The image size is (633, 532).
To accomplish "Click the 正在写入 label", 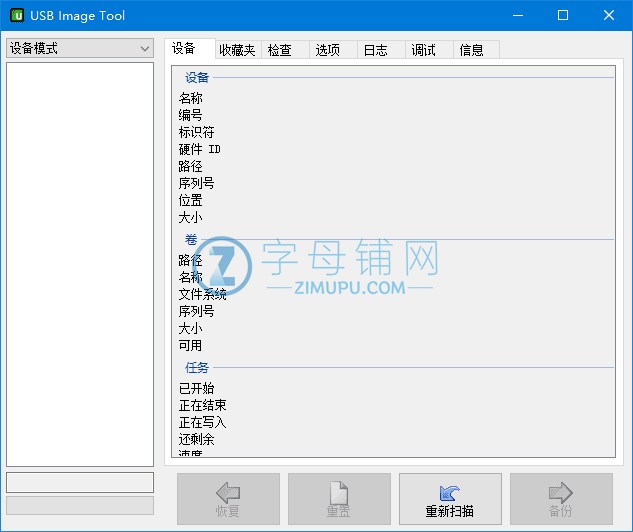I will [202, 422].
